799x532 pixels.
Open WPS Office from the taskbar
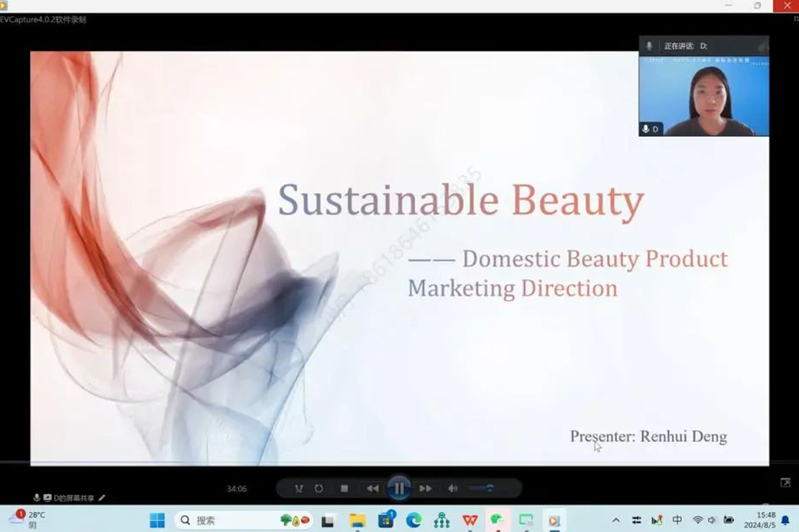click(470, 520)
